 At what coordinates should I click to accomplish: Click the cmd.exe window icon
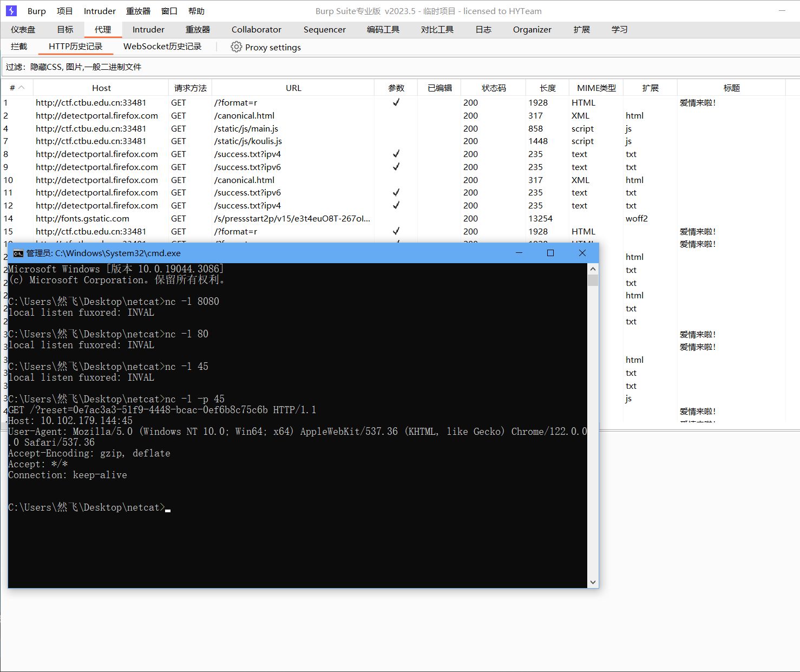click(x=18, y=253)
